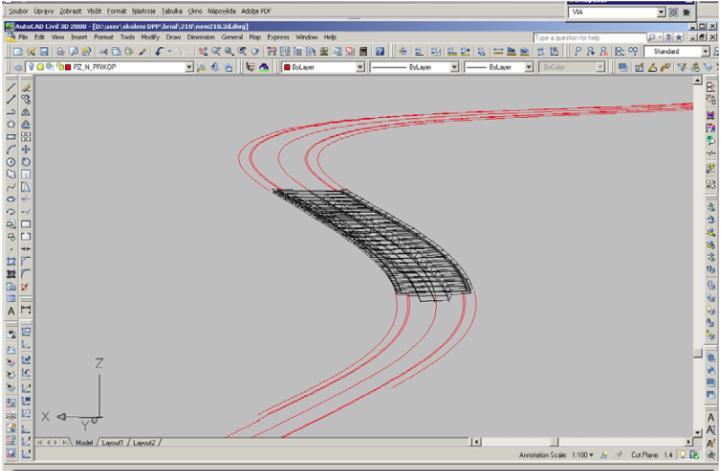This screenshot has height=471, width=721.
Task: Click the help question input field
Action: pos(589,37)
